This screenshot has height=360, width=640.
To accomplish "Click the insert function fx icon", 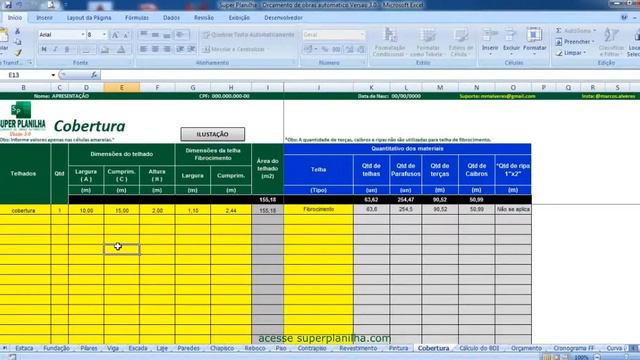I will (94, 75).
